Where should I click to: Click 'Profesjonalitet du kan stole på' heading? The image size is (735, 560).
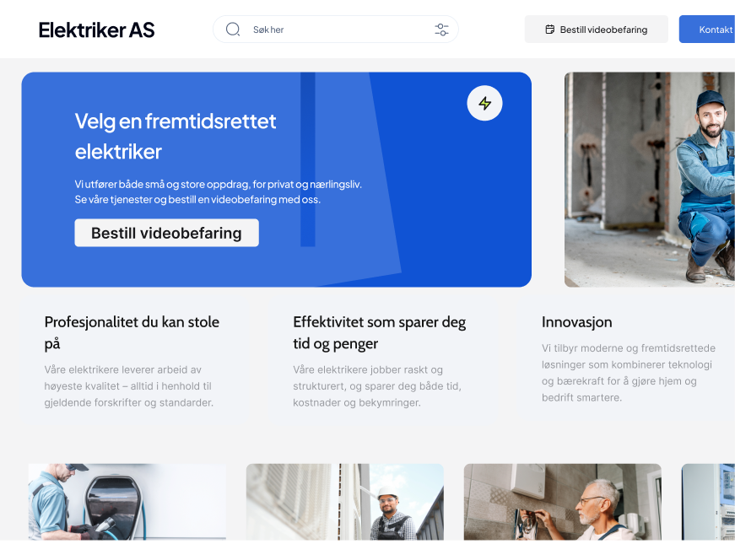tap(132, 333)
